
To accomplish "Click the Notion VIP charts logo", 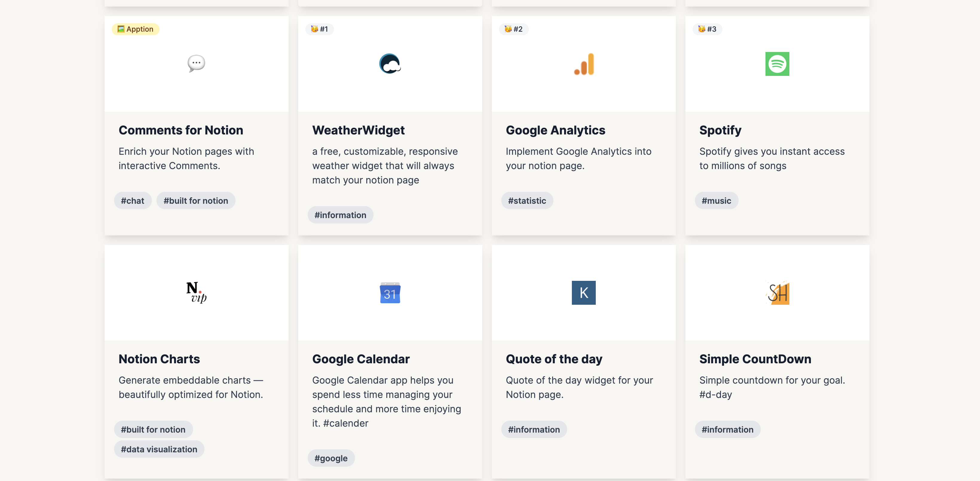I will [x=196, y=292].
